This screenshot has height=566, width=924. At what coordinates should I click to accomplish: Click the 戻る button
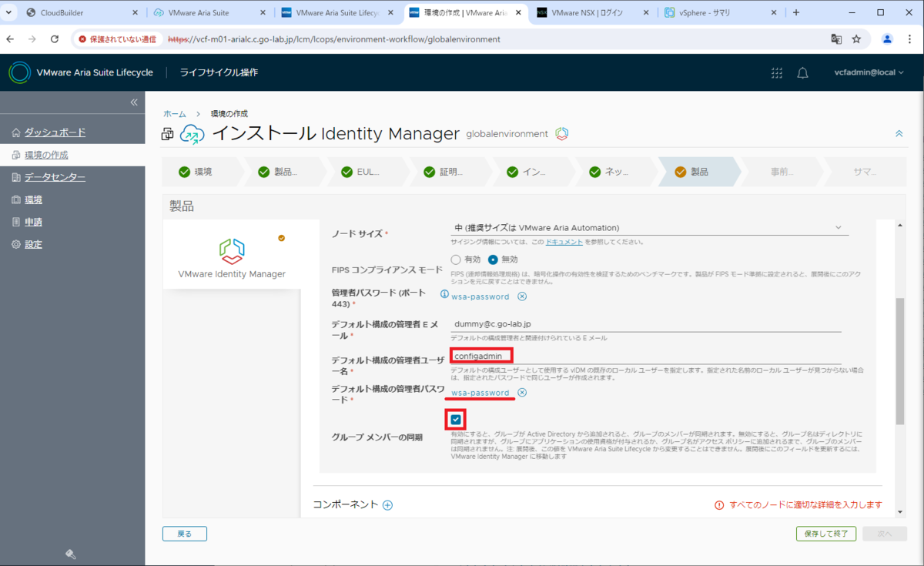click(185, 533)
